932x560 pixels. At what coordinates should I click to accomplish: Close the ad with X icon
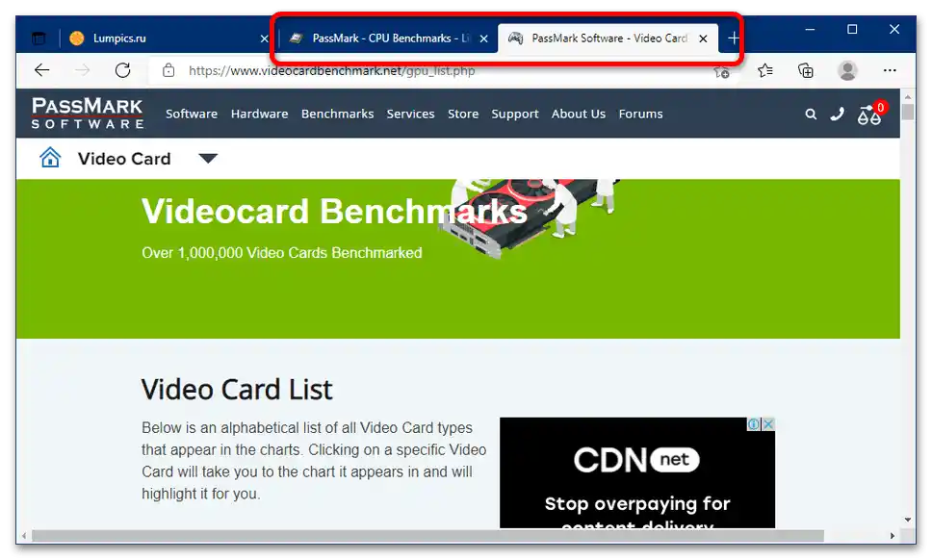tap(768, 424)
